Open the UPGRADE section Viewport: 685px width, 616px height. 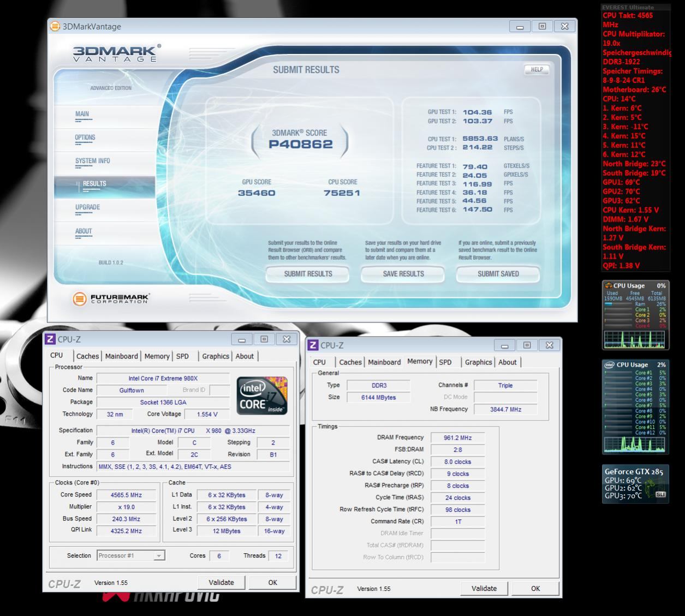click(87, 207)
